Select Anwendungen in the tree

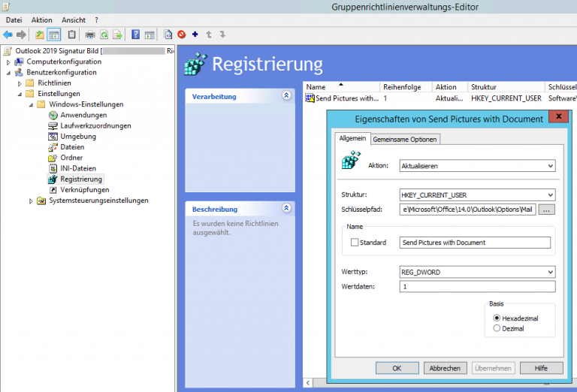[83, 115]
